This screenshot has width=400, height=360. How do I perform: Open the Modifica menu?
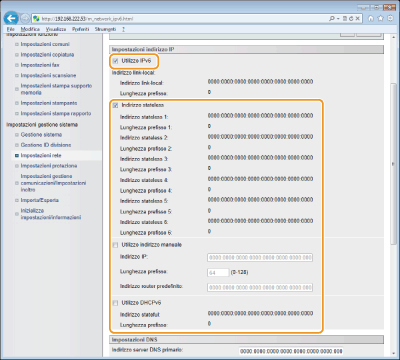point(30,29)
